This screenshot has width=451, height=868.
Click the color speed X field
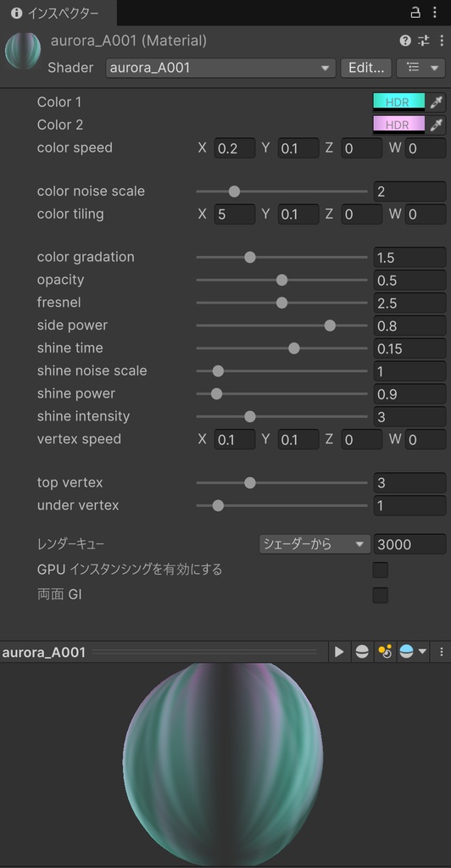pos(235,148)
